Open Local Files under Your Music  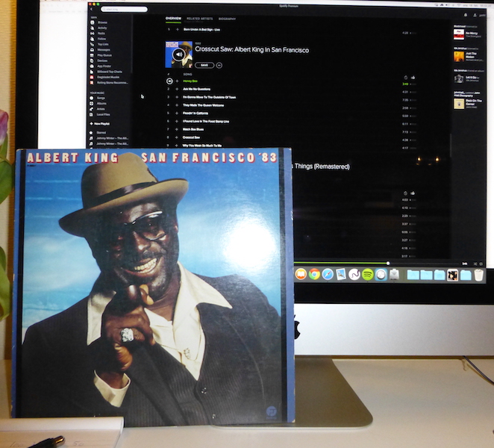tap(103, 114)
